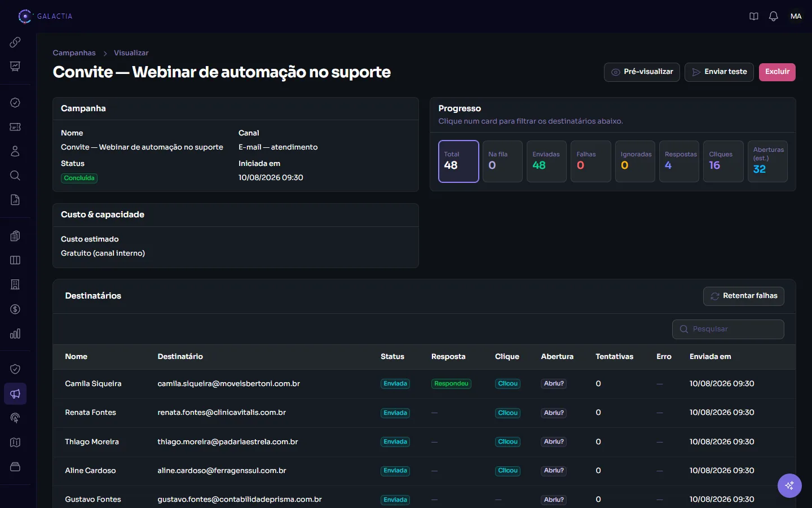Viewport: 812px width, 508px height.
Task: Open the book documentation icon in header
Action: tap(754, 16)
